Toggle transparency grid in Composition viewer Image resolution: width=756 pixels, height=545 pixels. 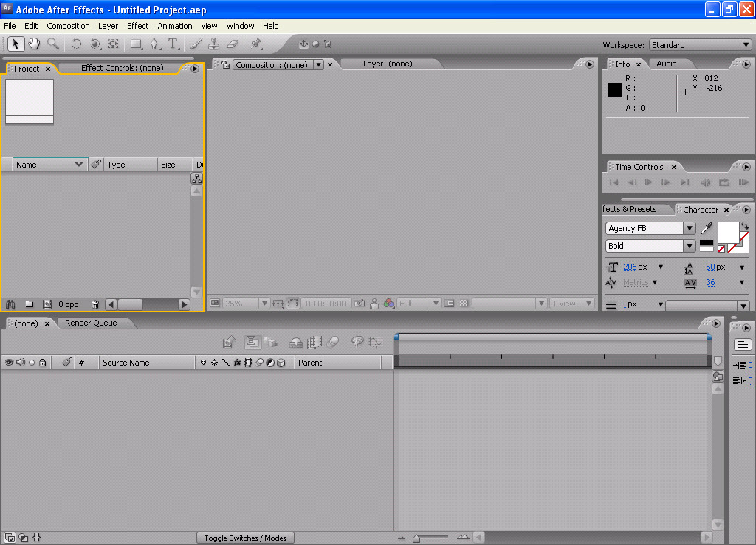click(464, 304)
